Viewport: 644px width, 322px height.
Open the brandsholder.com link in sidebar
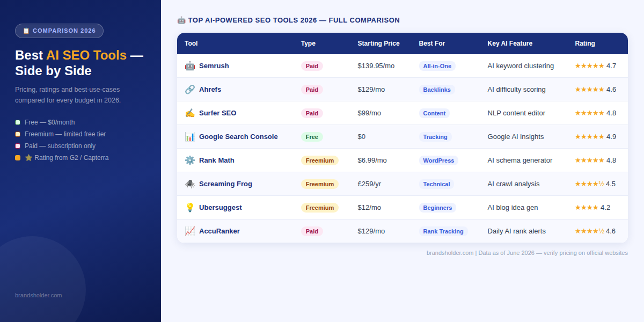pos(38,295)
